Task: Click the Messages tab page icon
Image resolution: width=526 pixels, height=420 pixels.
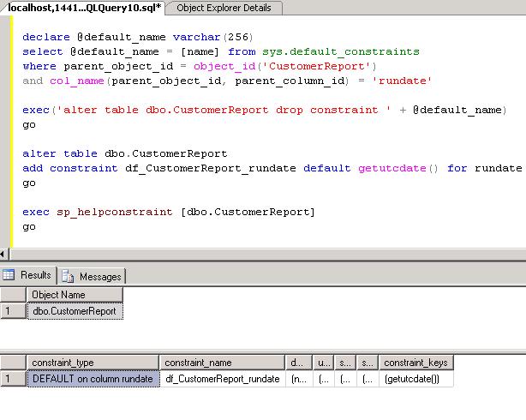Action: click(68, 276)
